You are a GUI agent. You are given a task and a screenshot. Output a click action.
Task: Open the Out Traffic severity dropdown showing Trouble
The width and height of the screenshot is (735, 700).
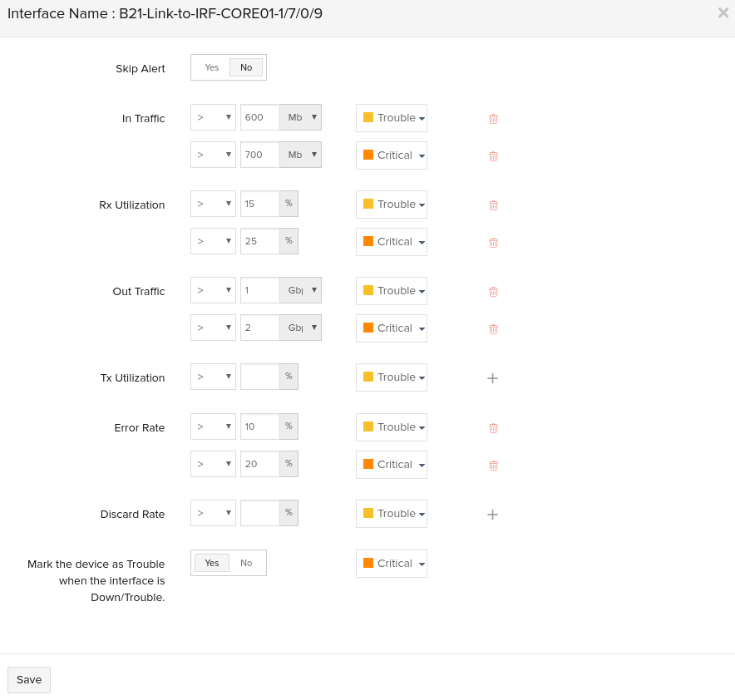pyautogui.click(x=391, y=290)
